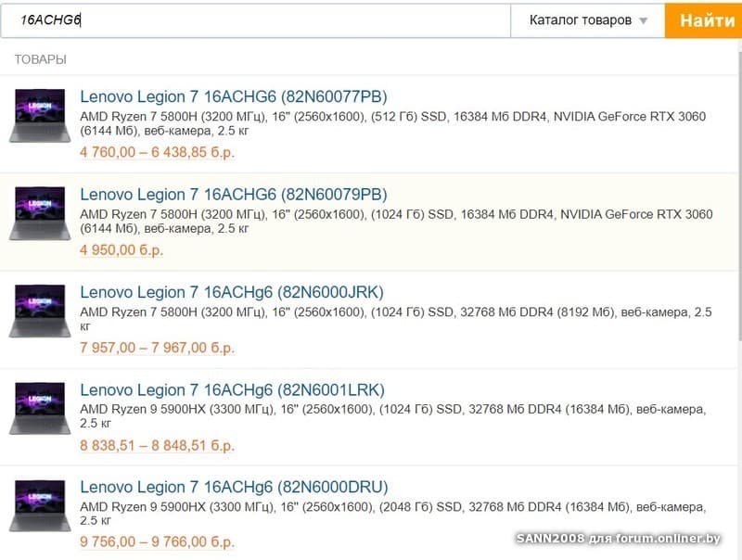This screenshot has height=560, width=742.
Task: Click the ТОВАРЫ section heading
Action: [40, 59]
